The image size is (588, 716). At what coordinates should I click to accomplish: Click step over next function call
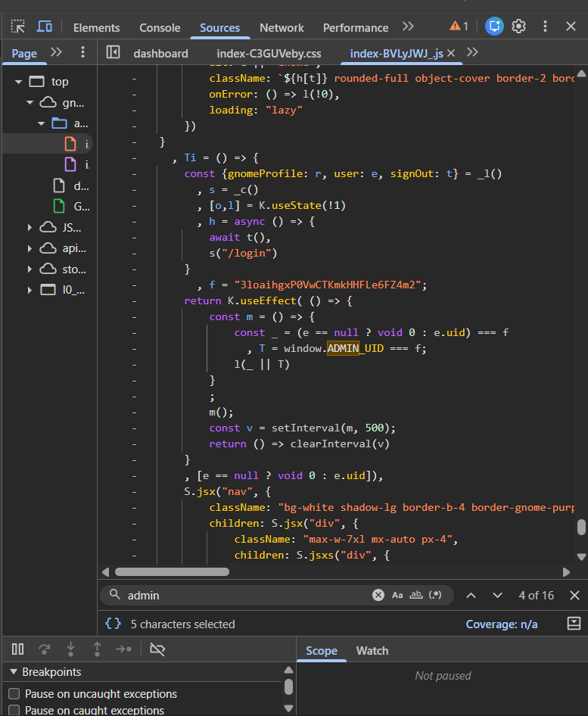[x=45, y=649]
